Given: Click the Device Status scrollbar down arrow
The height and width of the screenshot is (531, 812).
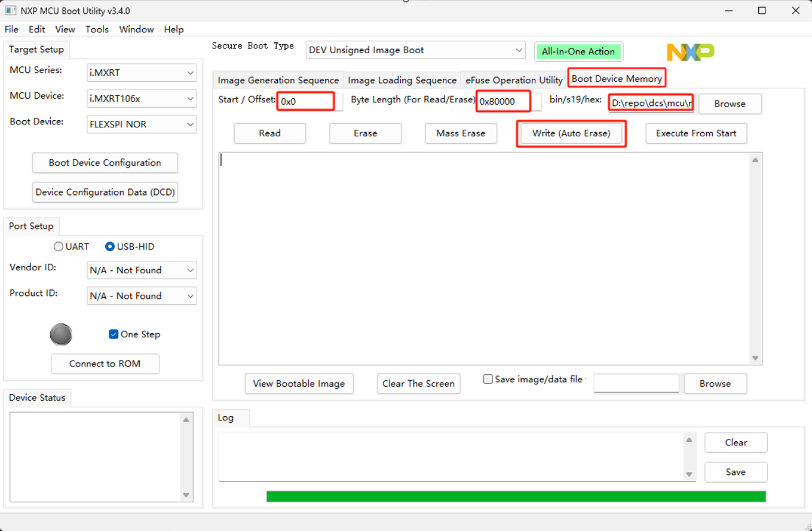Looking at the screenshot, I should point(186,495).
